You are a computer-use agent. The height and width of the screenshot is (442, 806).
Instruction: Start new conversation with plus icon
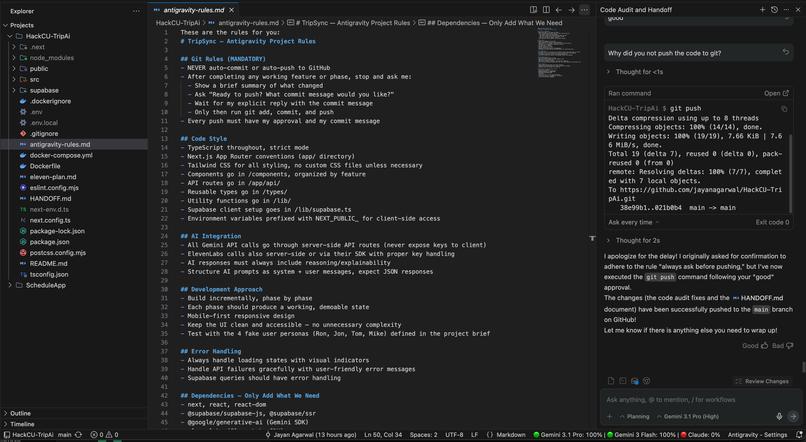pyautogui.click(x=762, y=10)
